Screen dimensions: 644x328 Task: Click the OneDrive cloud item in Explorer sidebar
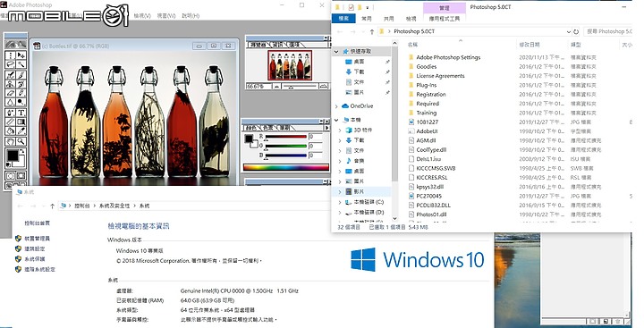point(357,106)
